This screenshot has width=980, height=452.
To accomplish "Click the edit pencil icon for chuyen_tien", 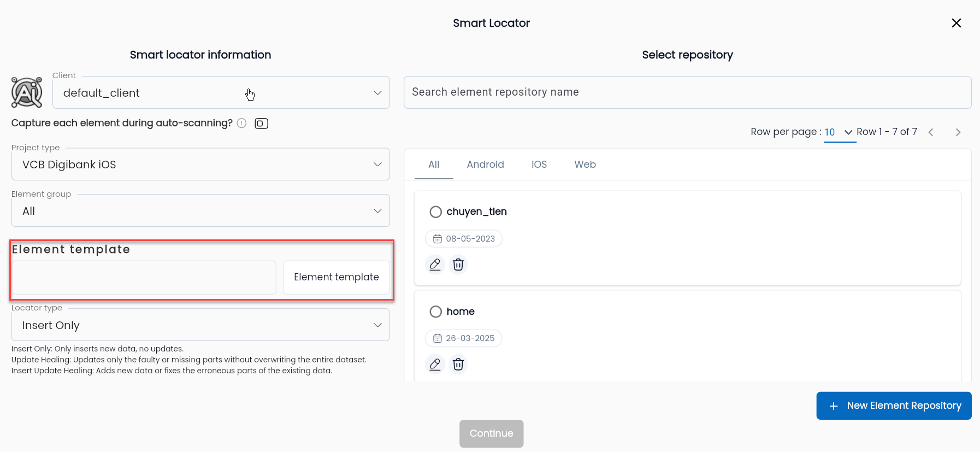I will pos(435,265).
